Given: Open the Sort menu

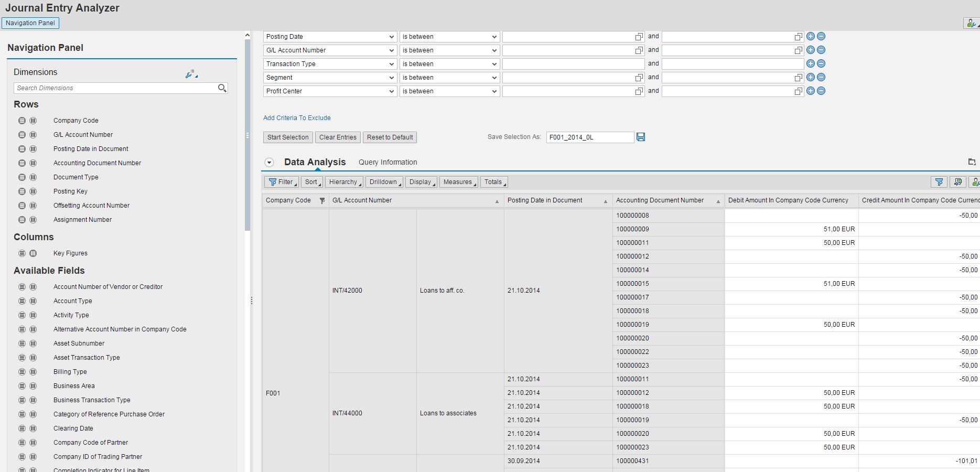Looking at the screenshot, I should point(312,182).
